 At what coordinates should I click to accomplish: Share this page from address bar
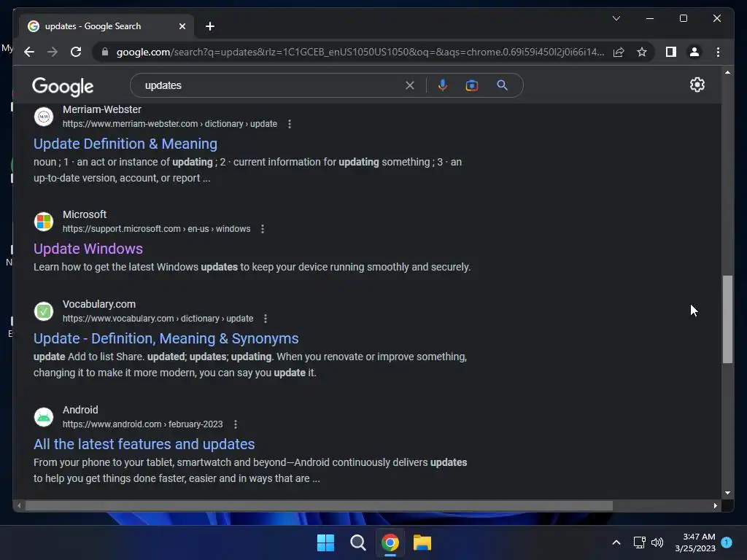click(619, 52)
